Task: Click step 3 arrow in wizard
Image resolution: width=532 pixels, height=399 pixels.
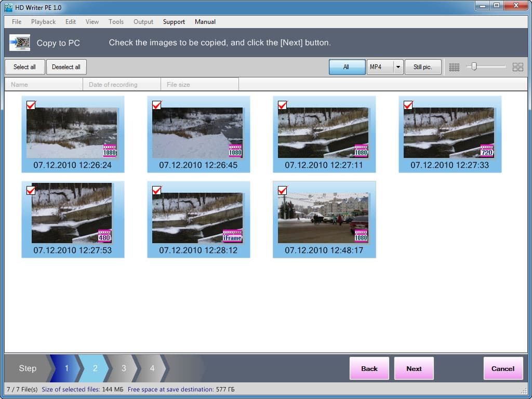Action: tap(124, 368)
